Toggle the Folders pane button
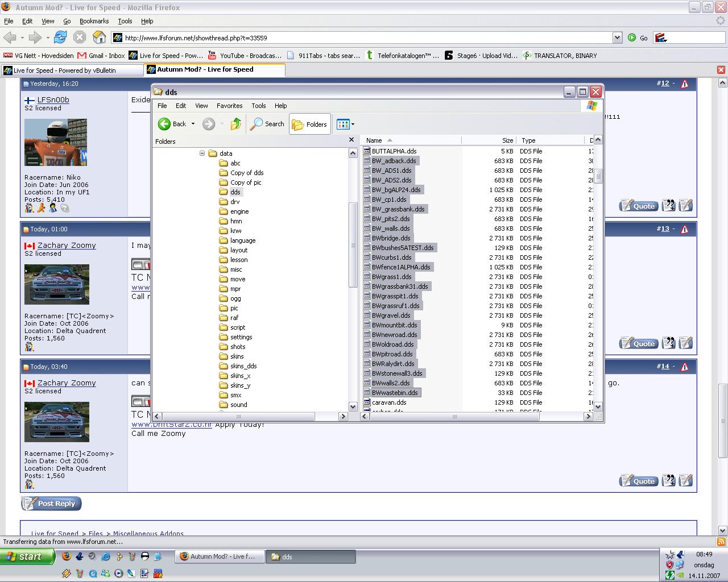 pos(310,124)
